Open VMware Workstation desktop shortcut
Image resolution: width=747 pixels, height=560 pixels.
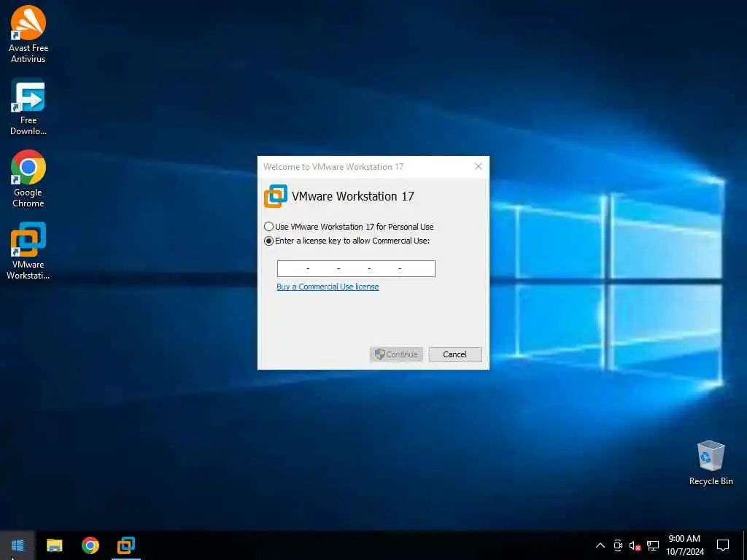click(28, 251)
